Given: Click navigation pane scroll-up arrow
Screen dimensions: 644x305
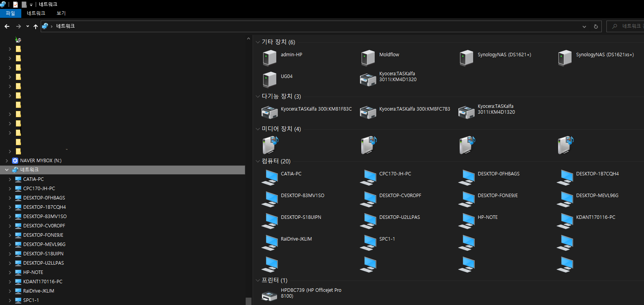Looking at the screenshot, I should click(x=248, y=39).
